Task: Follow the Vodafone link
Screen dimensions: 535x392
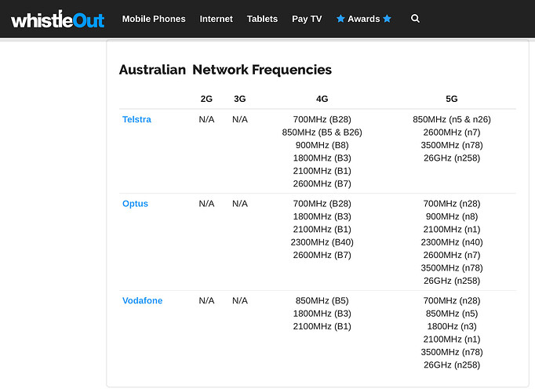Action: [142, 300]
